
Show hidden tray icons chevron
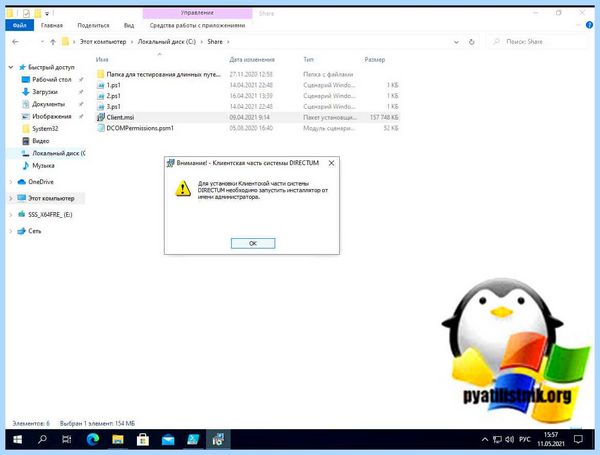485,439
